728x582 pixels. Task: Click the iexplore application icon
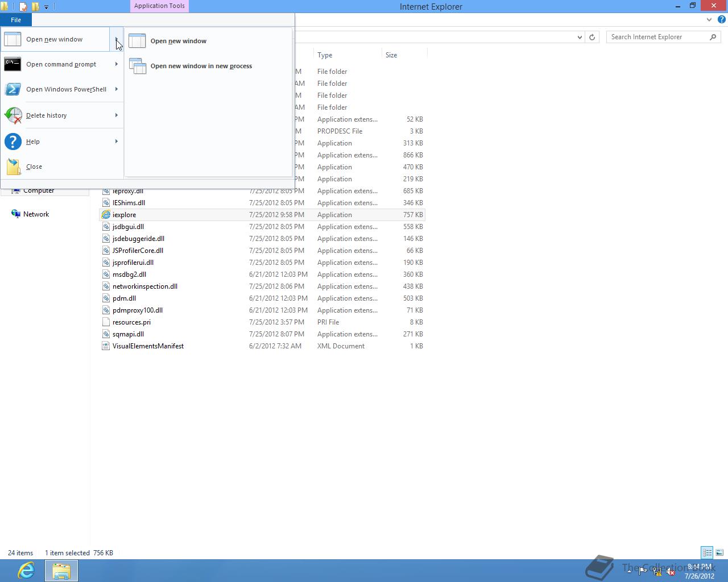click(x=106, y=215)
